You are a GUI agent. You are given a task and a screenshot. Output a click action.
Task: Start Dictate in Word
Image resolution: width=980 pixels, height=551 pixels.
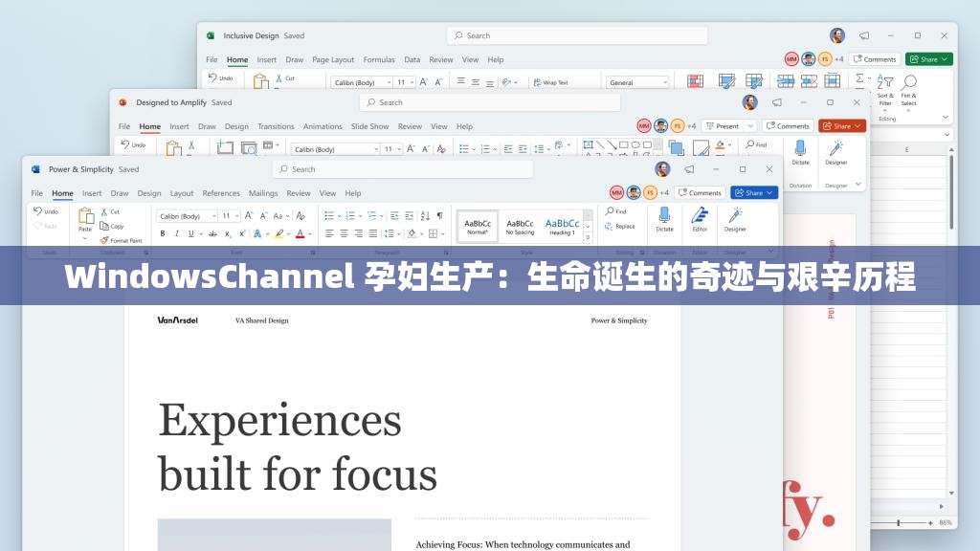[x=665, y=222]
